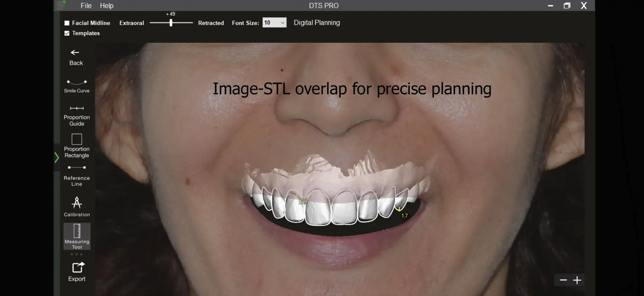Open the three-dot more tools indicator
This screenshot has height=296, width=644.
point(76,254)
